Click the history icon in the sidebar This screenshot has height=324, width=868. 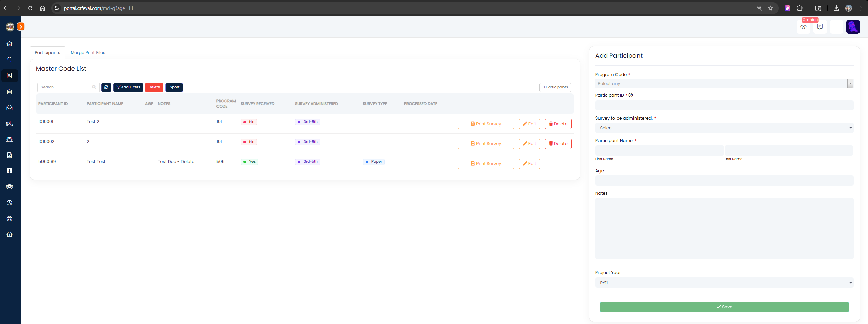(10, 203)
